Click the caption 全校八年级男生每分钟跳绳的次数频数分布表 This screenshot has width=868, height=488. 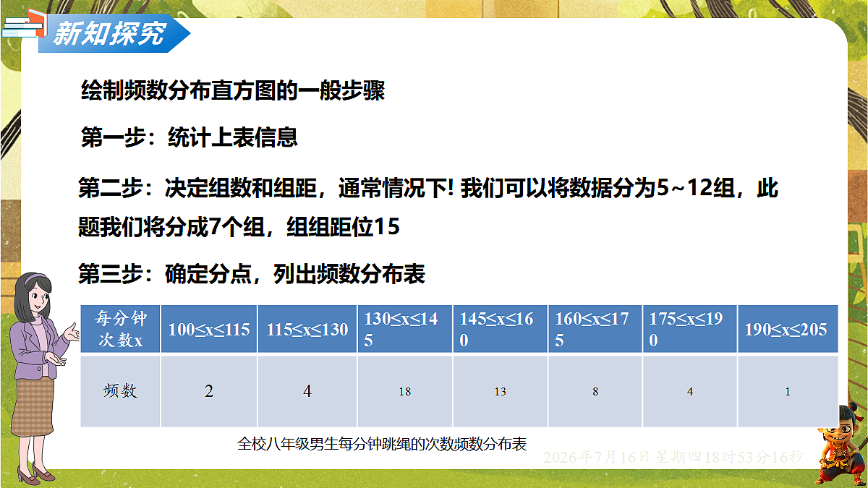tap(381, 443)
